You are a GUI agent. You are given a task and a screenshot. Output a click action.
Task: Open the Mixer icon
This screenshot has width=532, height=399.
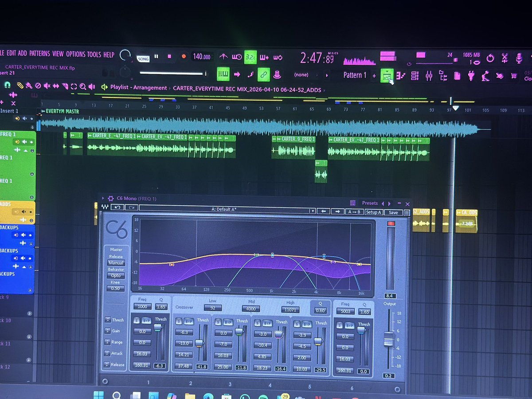coord(429,76)
